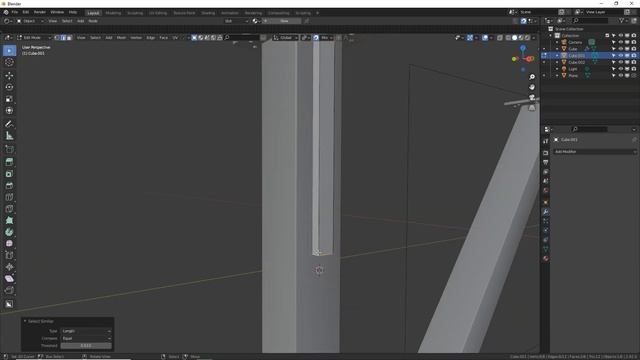
Task: Switch to vertex select mode
Action: click(x=57, y=38)
